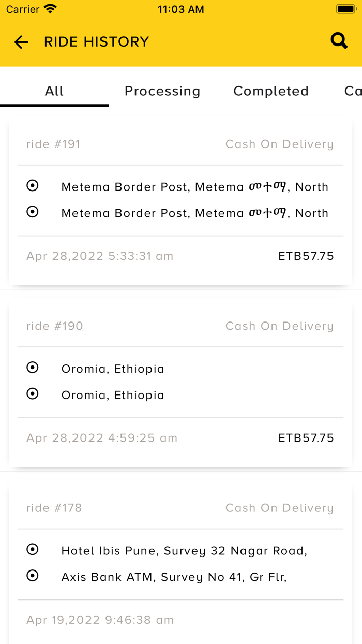Click the pickup marker icon for ride #191
Image resolution: width=362 pixels, height=644 pixels.
(33, 185)
